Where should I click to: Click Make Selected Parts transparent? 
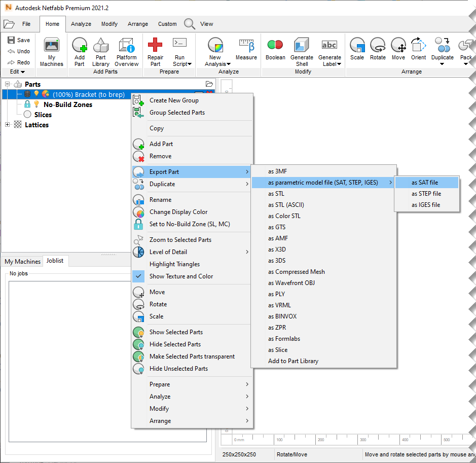tap(192, 357)
